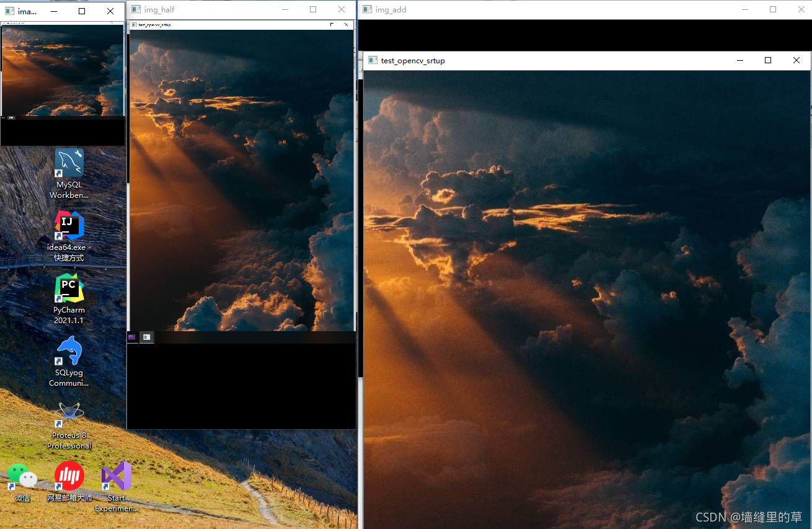Image resolution: width=812 pixels, height=529 pixels.
Task: Open the PyCharm 2021.1.1 desktop icon
Action: point(69,299)
